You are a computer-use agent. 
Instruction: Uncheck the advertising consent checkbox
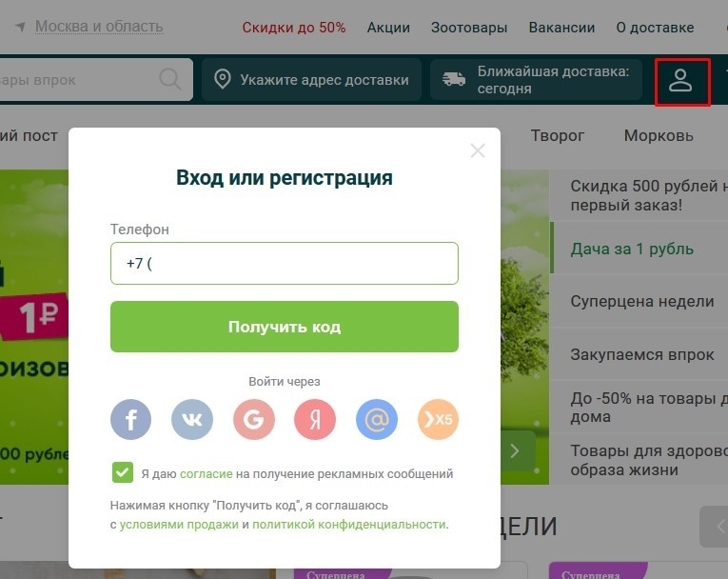[x=122, y=472]
